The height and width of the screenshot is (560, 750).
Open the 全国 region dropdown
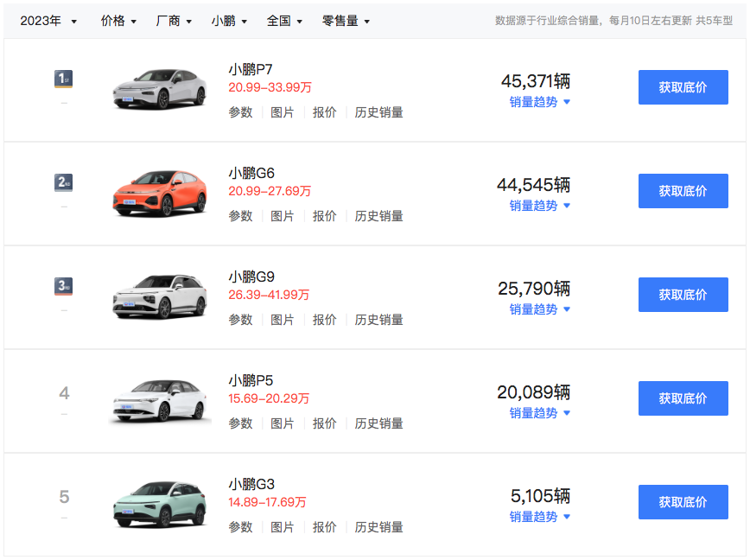[284, 21]
